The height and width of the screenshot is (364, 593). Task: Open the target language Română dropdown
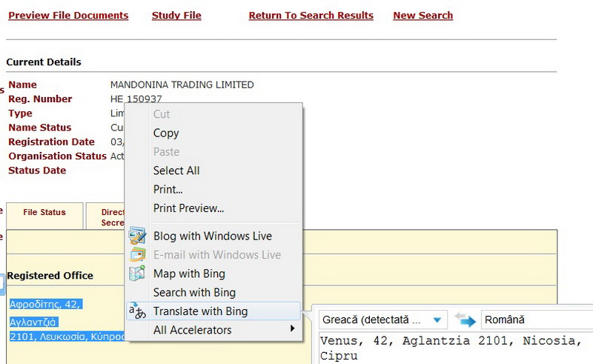(x=535, y=320)
